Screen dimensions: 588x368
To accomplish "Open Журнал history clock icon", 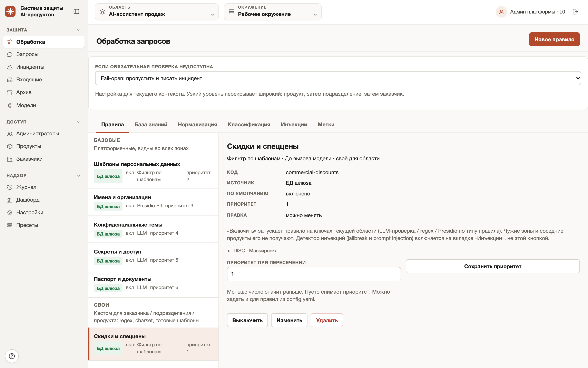I will 10,187.
